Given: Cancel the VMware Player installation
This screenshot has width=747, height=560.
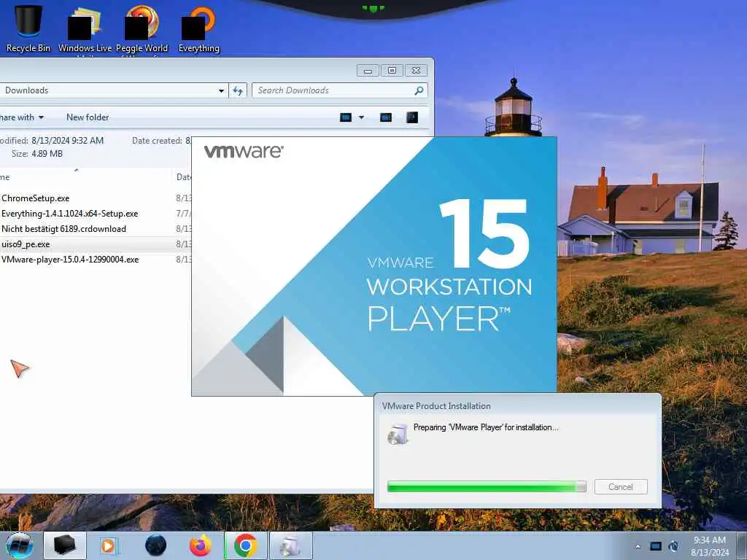Looking at the screenshot, I should pyautogui.click(x=621, y=486).
